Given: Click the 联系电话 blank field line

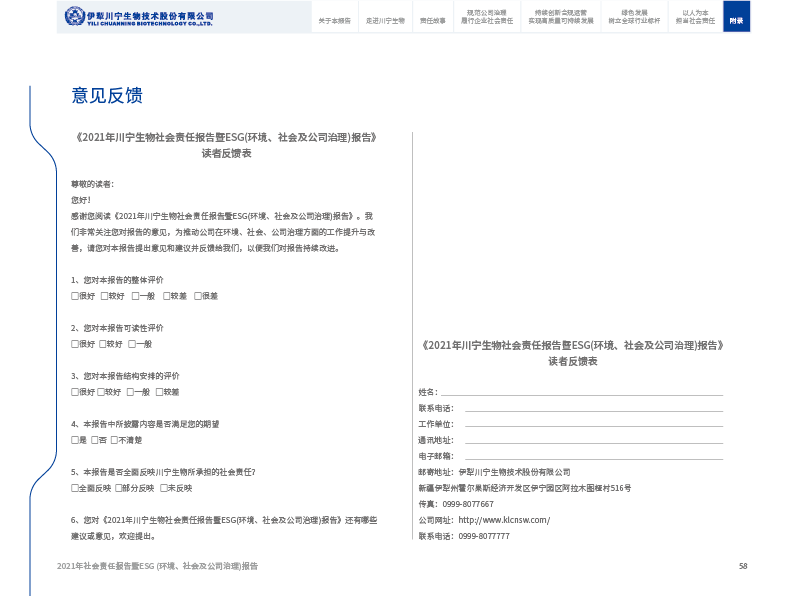Looking at the screenshot, I should 592,409.
